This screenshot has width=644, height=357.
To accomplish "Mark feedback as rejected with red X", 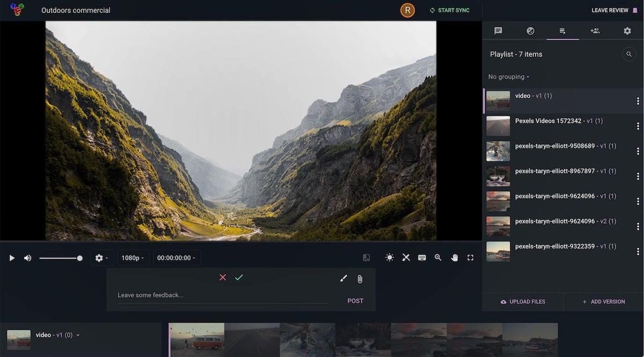I will pyautogui.click(x=223, y=277).
